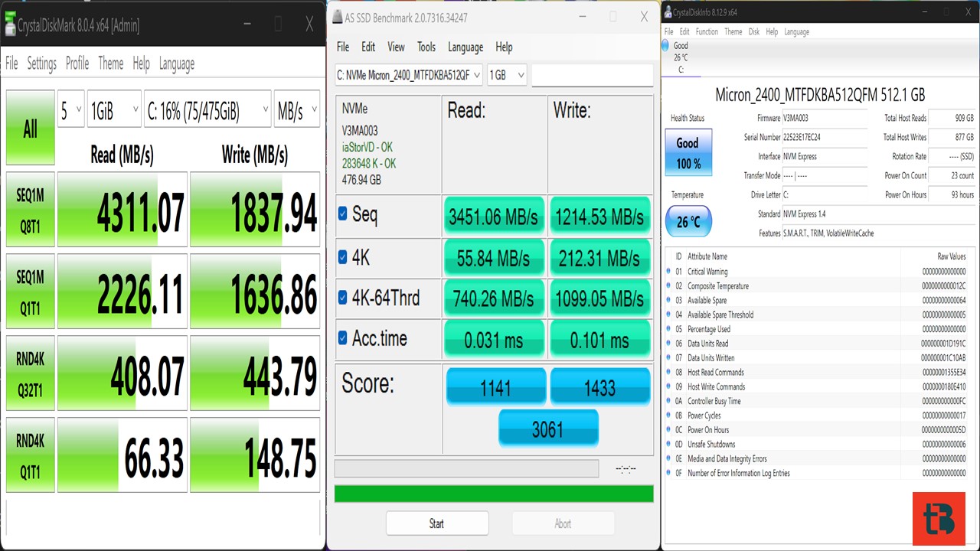The height and width of the screenshot is (551, 980).
Task: Click the Error Information Log Entries status dot
Action: 669,473
